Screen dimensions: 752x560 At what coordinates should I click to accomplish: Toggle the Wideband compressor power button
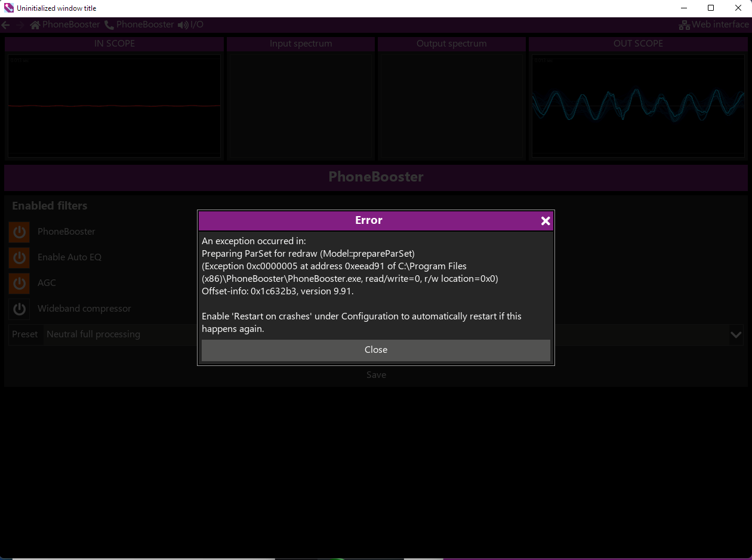[19, 309]
